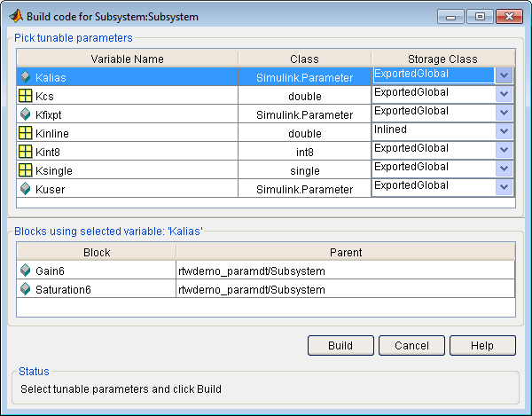Click the Kint8 matrix variable icon

click(x=26, y=152)
